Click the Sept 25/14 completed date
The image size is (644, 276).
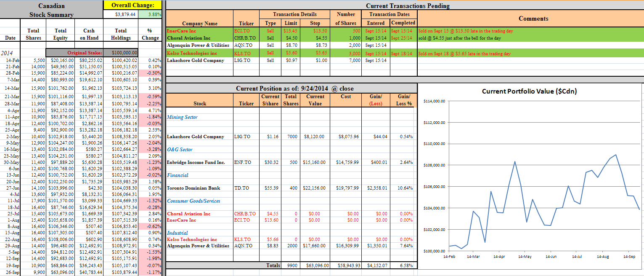click(403, 38)
